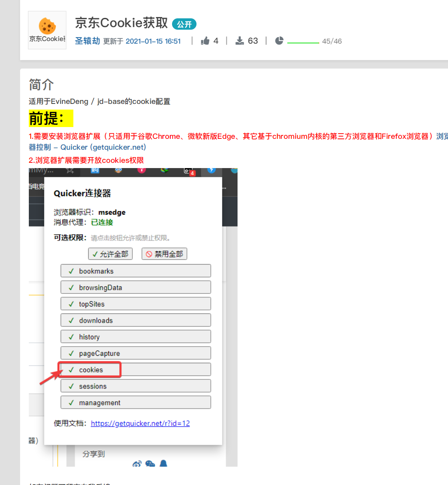
Task: Open author 圣辕劫 profile link
Action: tap(87, 41)
